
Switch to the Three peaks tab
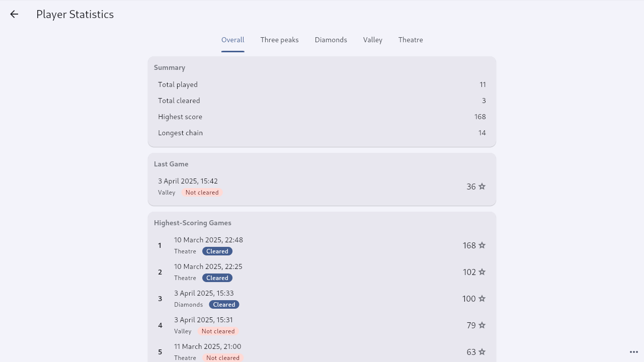click(x=280, y=40)
